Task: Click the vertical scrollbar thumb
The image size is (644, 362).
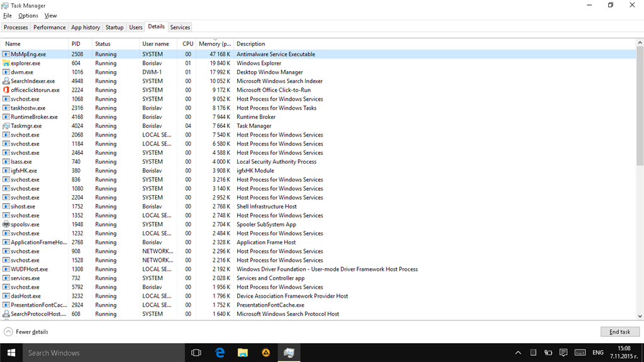Action: [640, 106]
